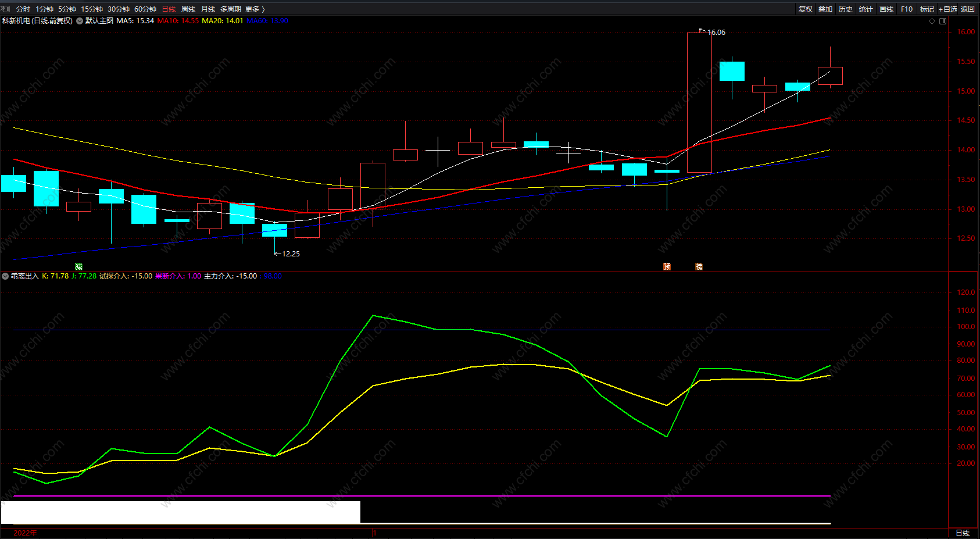Add stock via +自选 button
This screenshot has width=980, height=539.
[948, 9]
